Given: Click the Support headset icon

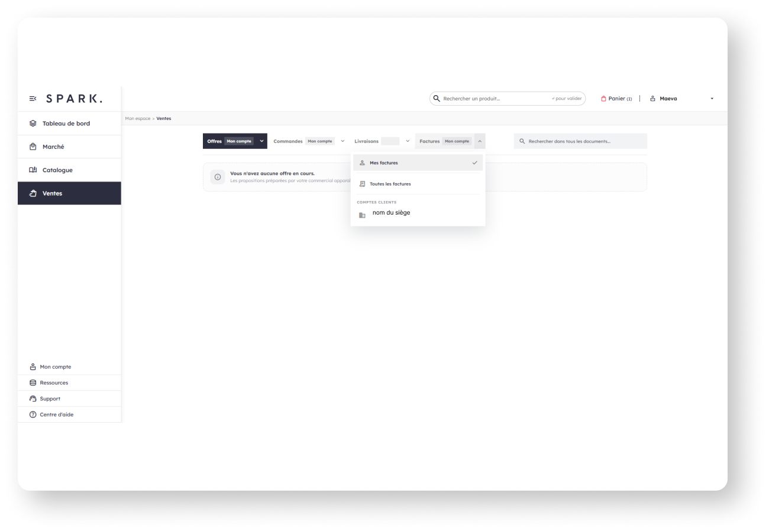Looking at the screenshot, I should 33,398.
